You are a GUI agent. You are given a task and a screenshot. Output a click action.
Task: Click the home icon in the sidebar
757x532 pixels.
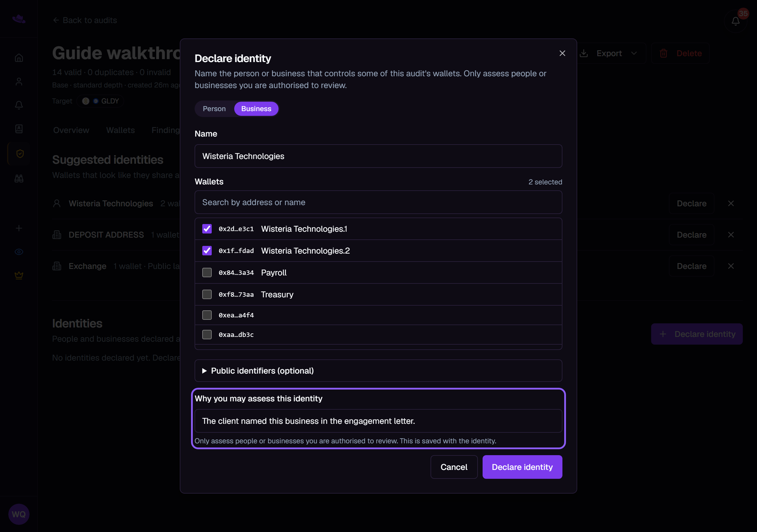click(x=19, y=58)
